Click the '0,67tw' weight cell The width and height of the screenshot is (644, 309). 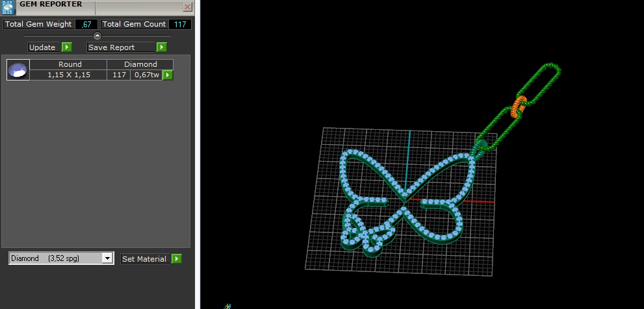[147, 75]
